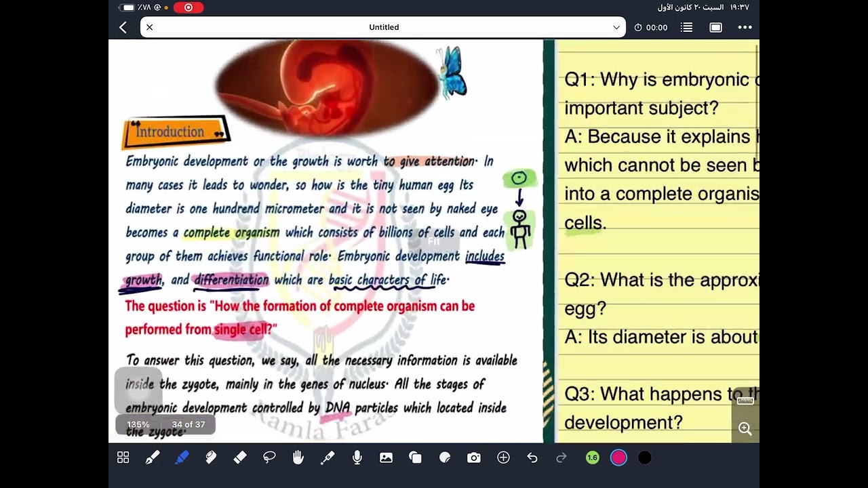
Task: Open the stacked cards icon
Action: 416,458
